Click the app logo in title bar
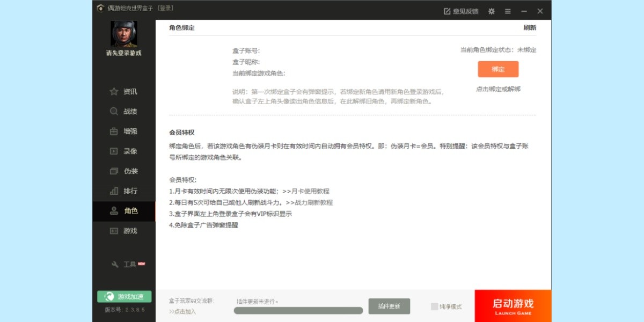 [100, 9]
